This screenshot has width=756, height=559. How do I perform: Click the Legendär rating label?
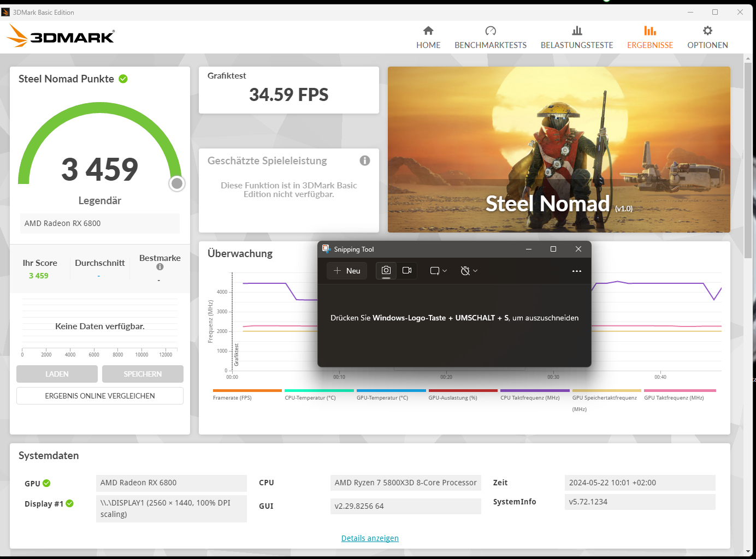click(100, 200)
